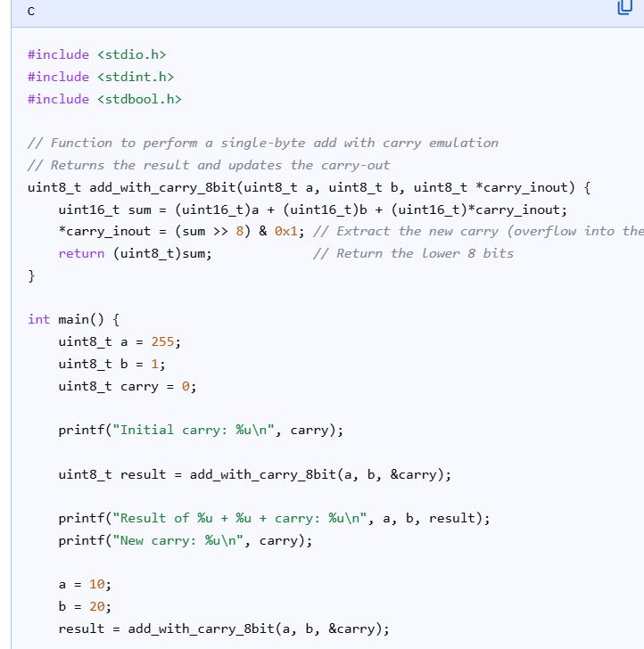
Task: Click the int main() declaration
Action: click(73, 319)
